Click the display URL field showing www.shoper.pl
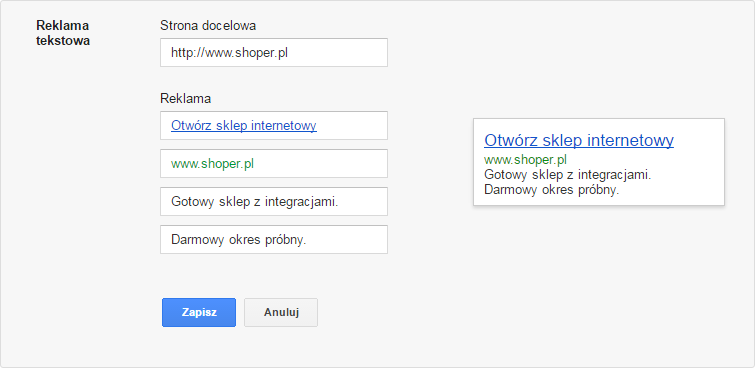 click(x=273, y=164)
